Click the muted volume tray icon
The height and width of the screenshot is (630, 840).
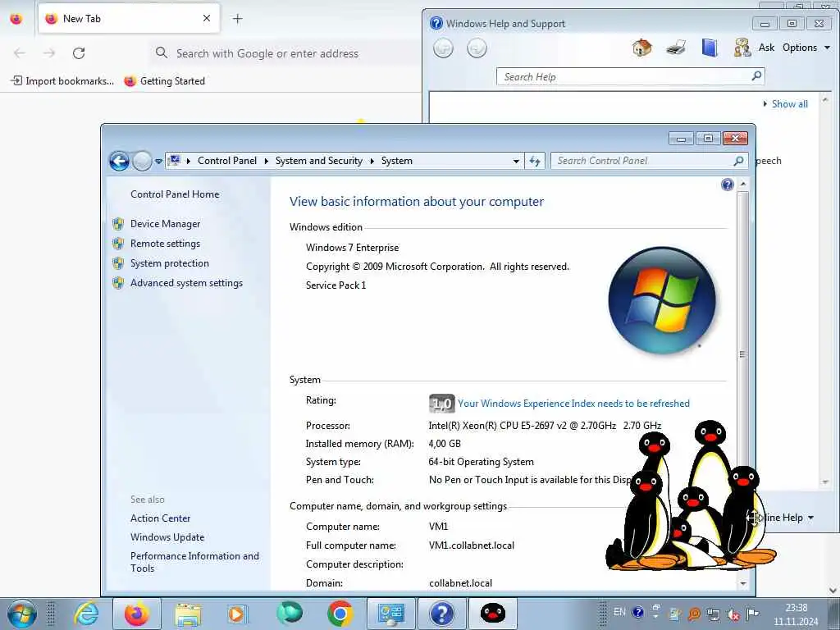[733, 614]
